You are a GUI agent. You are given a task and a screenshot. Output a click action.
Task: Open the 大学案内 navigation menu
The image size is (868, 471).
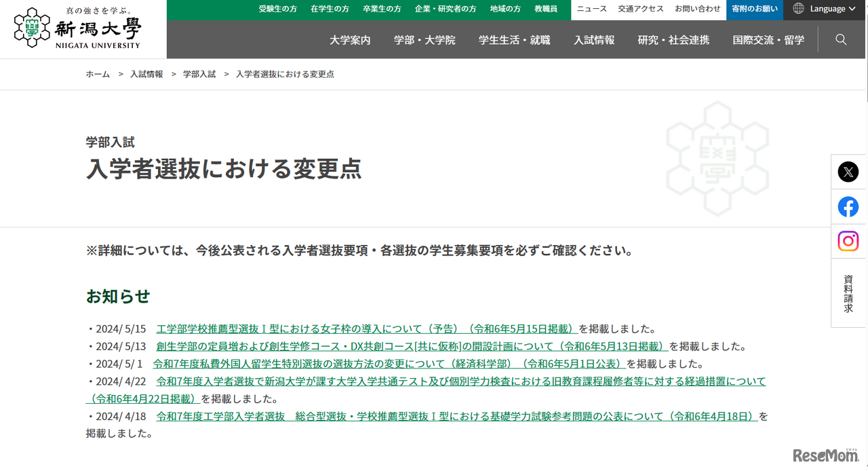click(350, 39)
